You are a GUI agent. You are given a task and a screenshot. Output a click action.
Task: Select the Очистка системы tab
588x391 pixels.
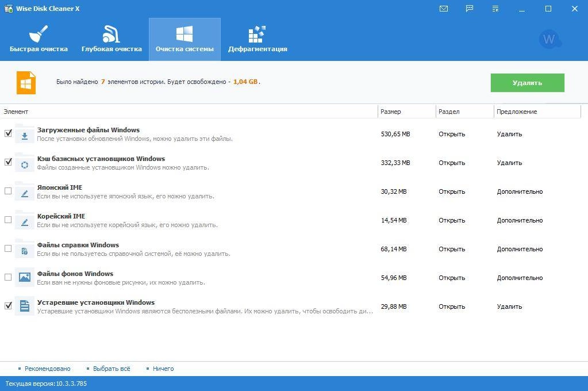tap(185, 39)
